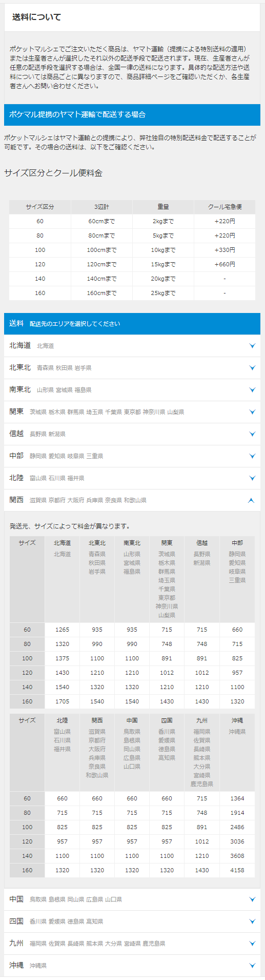Expand the 北東北 area chevron

pos(252,368)
